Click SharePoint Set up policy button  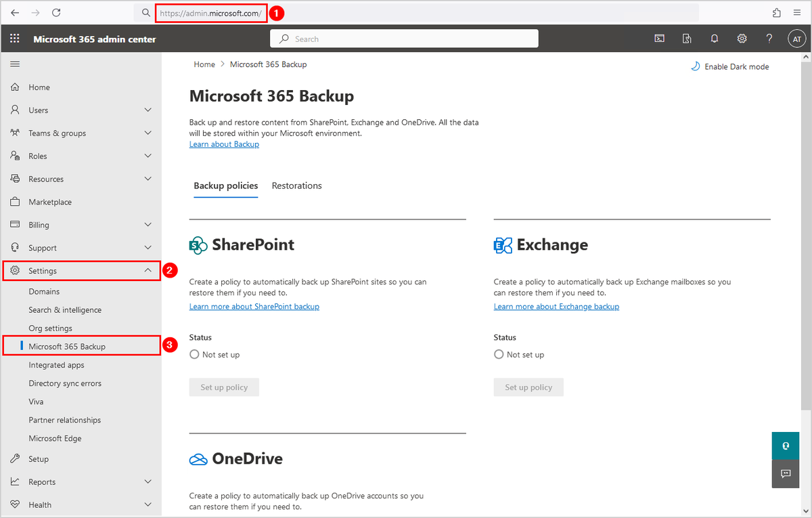(x=224, y=387)
